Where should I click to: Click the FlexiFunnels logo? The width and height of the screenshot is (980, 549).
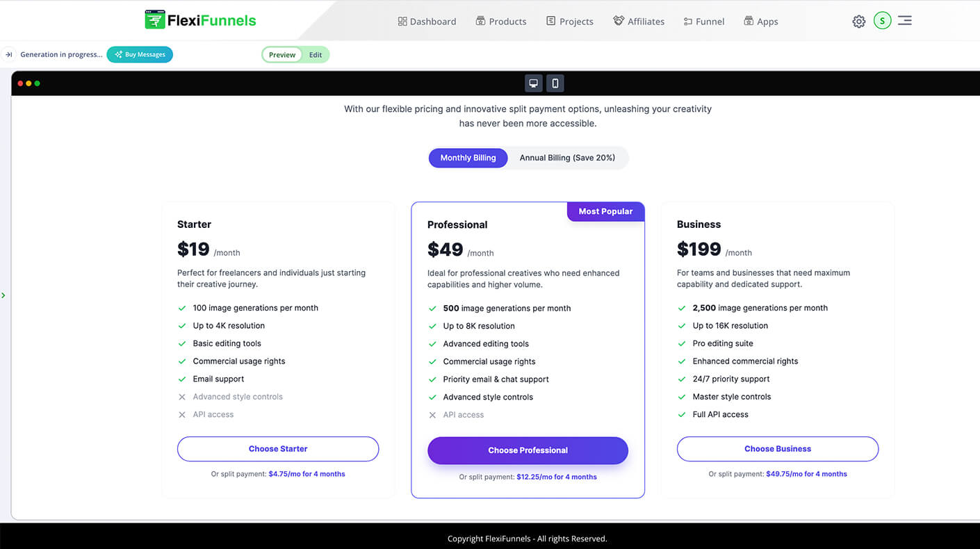pos(200,20)
